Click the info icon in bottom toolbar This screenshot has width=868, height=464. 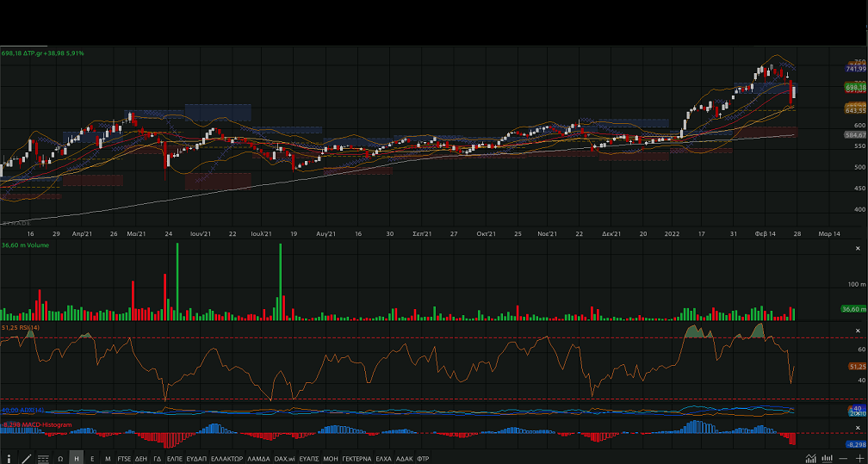coord(9,458)
